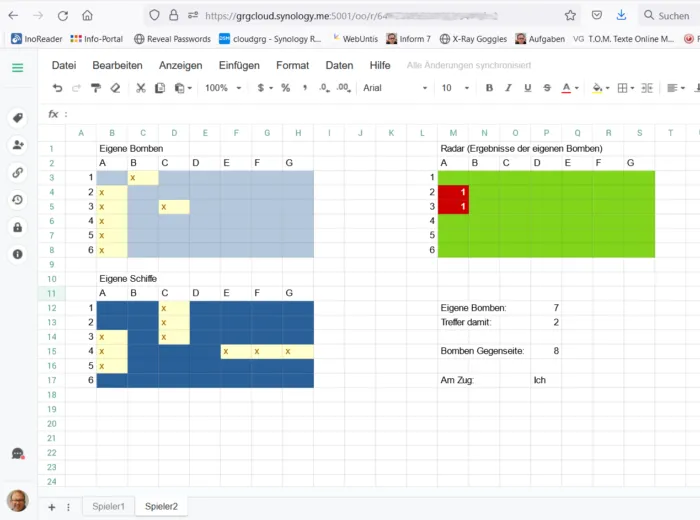
Task: Open the Arial font family dropdown
Action: tap(395, 88)
